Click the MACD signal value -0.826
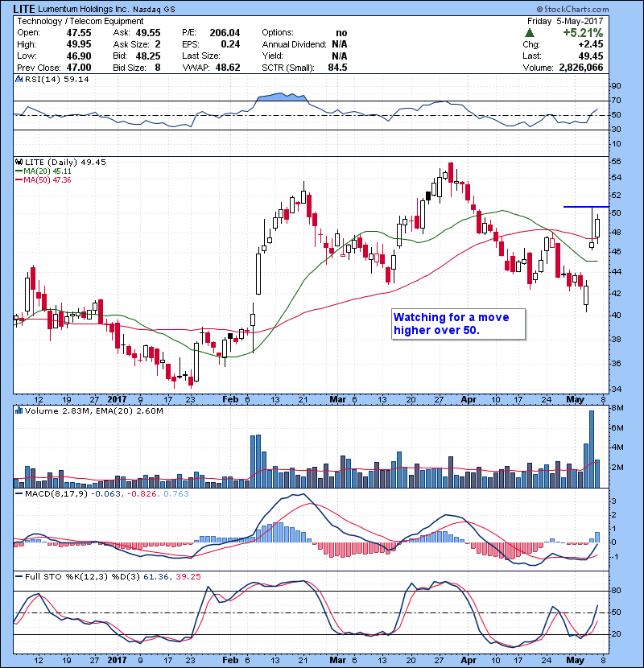 pyautogui.click(x=142, y=494)
